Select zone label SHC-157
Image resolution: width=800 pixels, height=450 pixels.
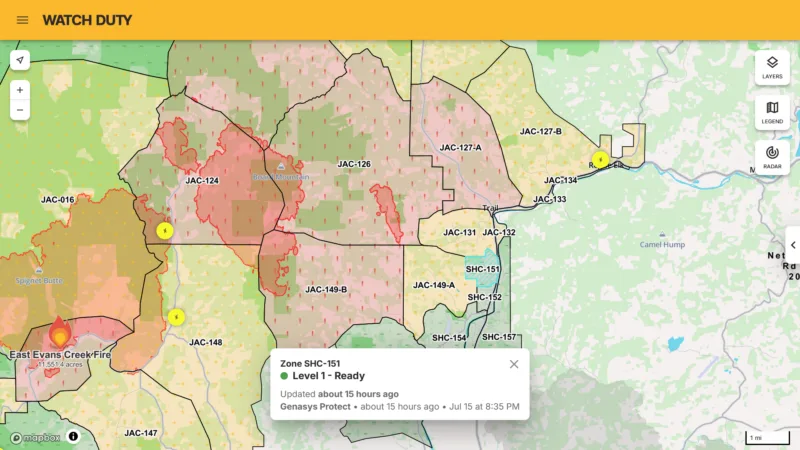point(498,337)
